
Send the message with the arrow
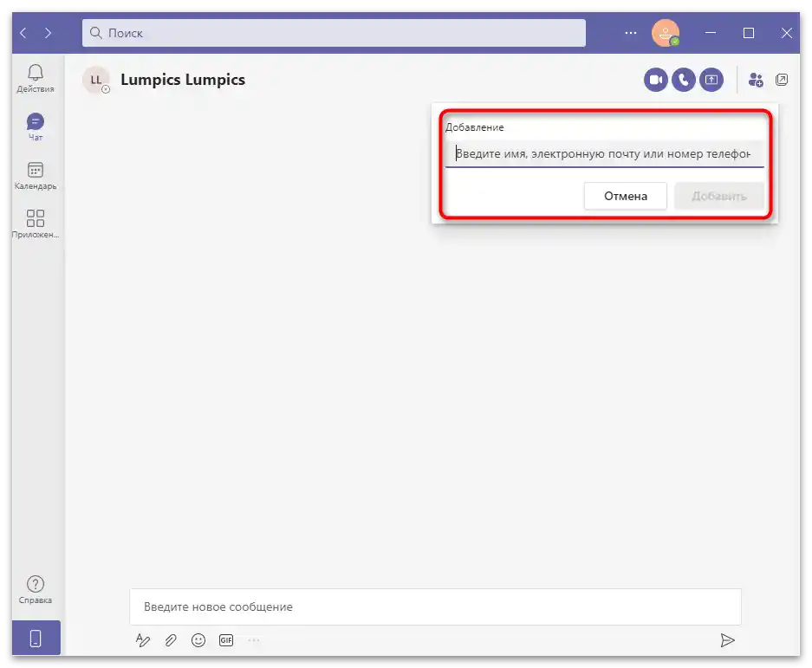(727, 640)
